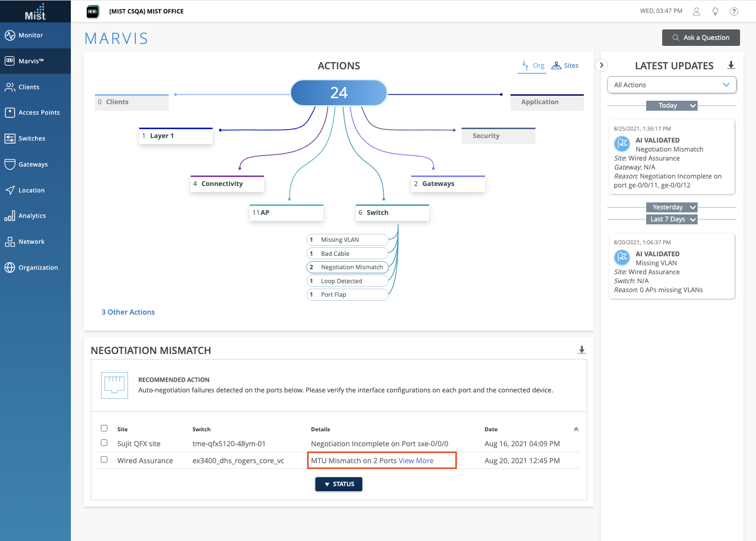
Task: Toggle the select-all checkbox in table header
Action: (x=104, y=428)
